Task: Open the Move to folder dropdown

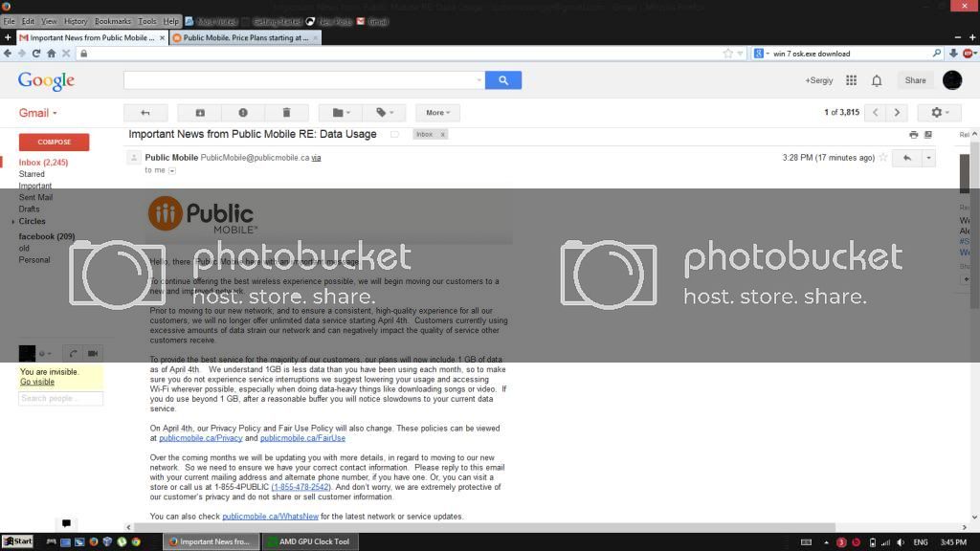Action: coord(341,113)
